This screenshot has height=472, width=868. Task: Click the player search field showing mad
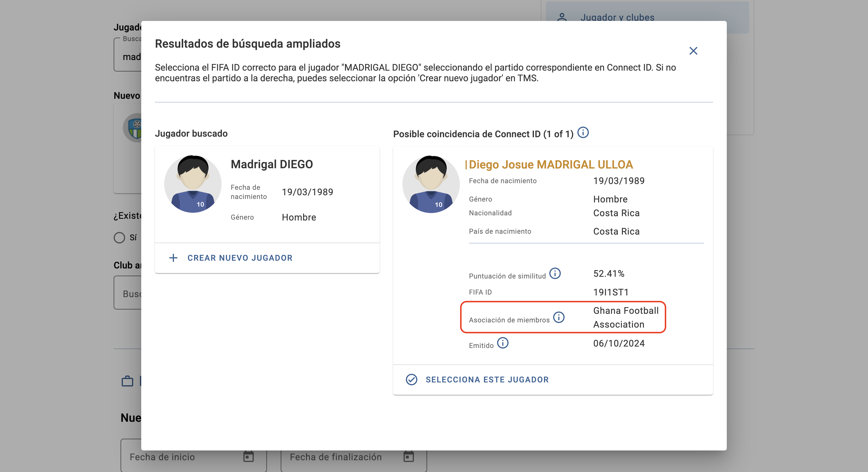pyautogui.click(x=127, y=55)
